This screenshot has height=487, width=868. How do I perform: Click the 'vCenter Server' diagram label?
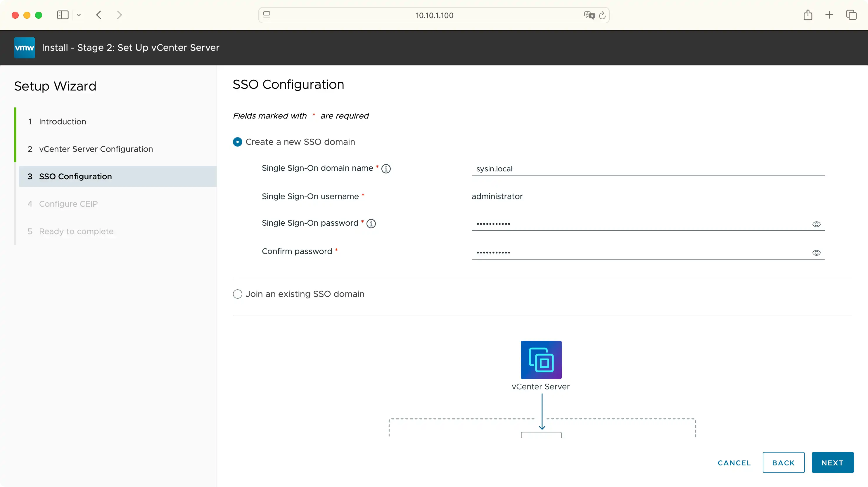click(x=540, y=386)
